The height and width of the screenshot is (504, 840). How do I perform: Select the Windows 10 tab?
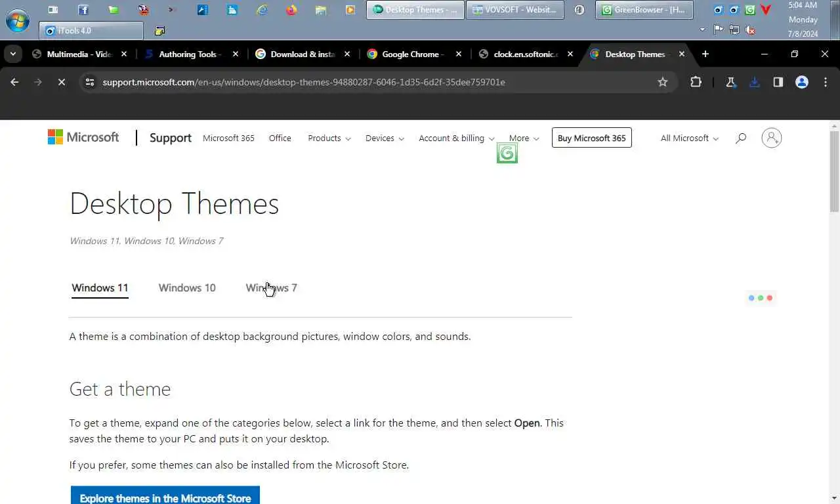(187, 287)
